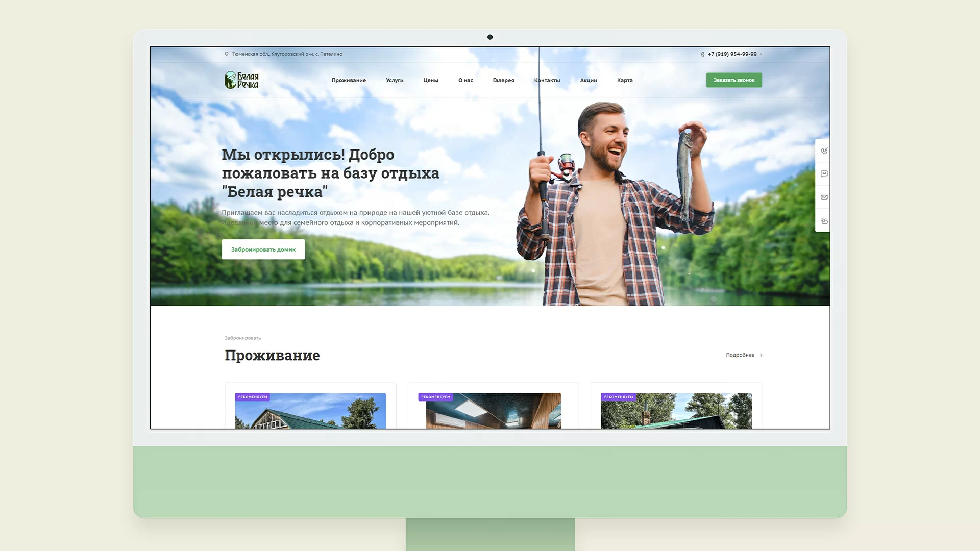
Task: Open the weather cloud icon in side panel
Action: point(824,221)
